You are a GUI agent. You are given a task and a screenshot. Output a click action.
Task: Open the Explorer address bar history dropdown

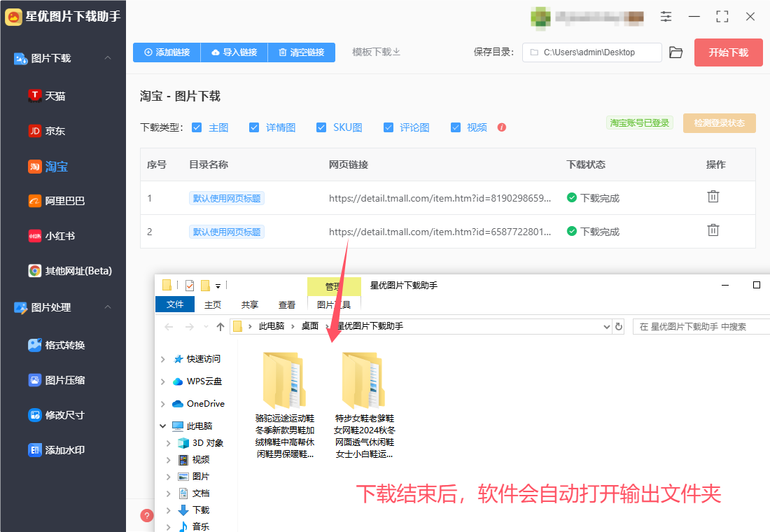[x=606, y=327]
